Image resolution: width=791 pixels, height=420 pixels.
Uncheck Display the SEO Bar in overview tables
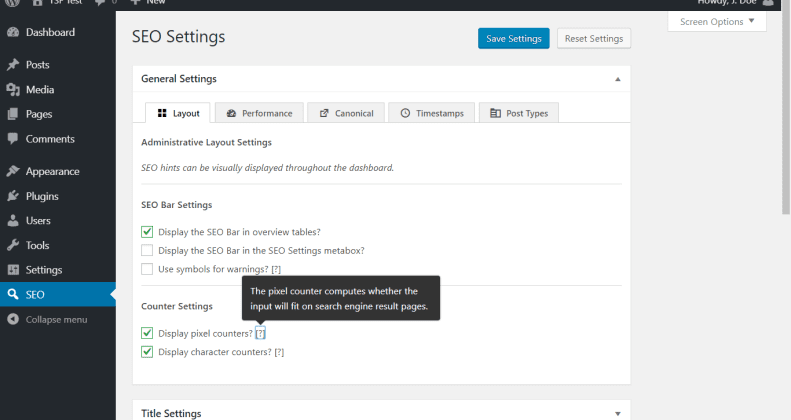(x=147, y=232)
